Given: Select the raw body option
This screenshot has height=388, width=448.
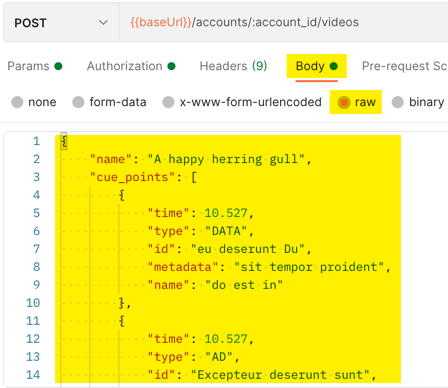Looking at the screenshot, I should [357, 102].
